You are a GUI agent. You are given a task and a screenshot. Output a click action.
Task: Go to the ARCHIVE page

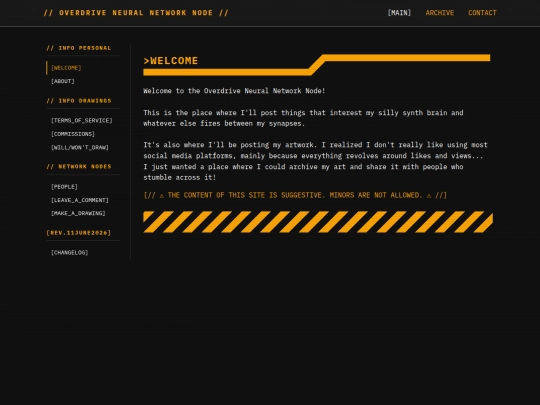pyautogui.click(x=439, y=13)
